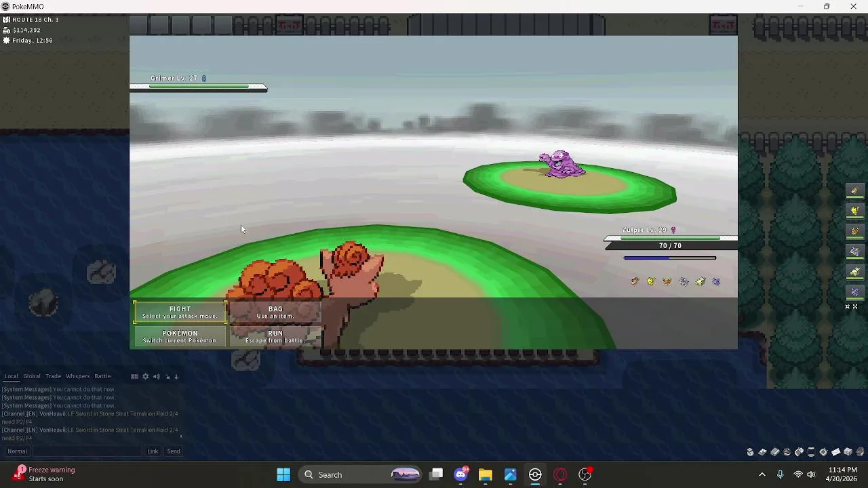Click first team icon under Vulpix status
This screenshot has height=488, width=868.
tap(635, 281)
